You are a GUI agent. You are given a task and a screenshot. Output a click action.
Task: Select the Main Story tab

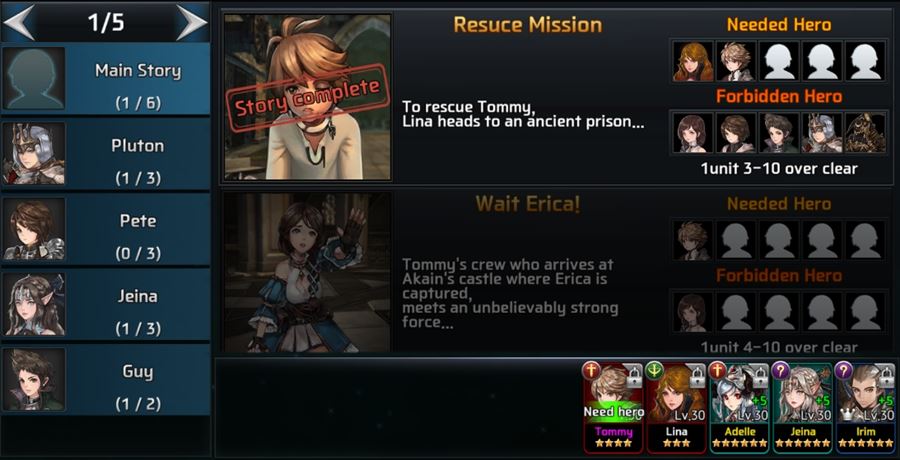click(x=106, y=78)
